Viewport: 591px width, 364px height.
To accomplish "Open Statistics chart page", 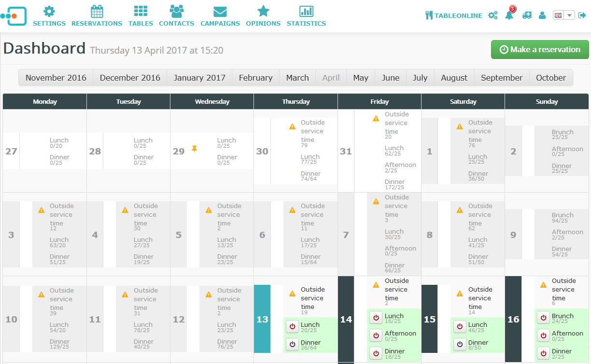I will coord(306,16).
